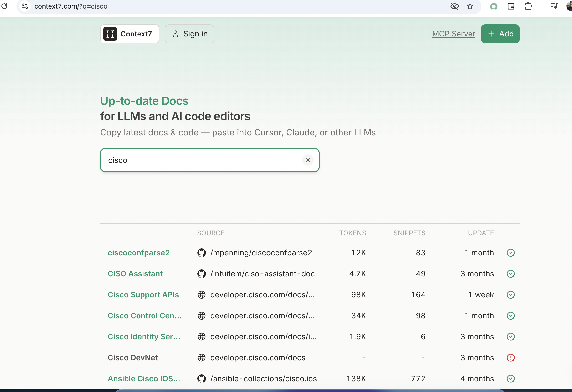Click the Ansible Cisco IOS library link
Image resolution: width=572 pixels, height=392 pixels.
144,378
